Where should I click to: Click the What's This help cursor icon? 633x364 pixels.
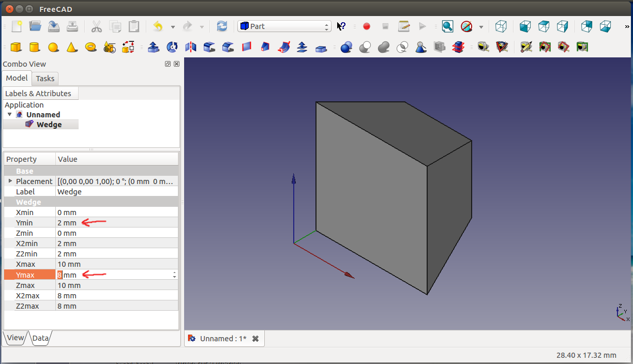pos(341,26)
